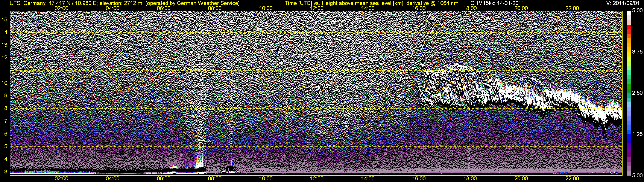The image size is (644, 182).
Task: Click the 02:00 label on the top time axis
Action: pos(61,8)
